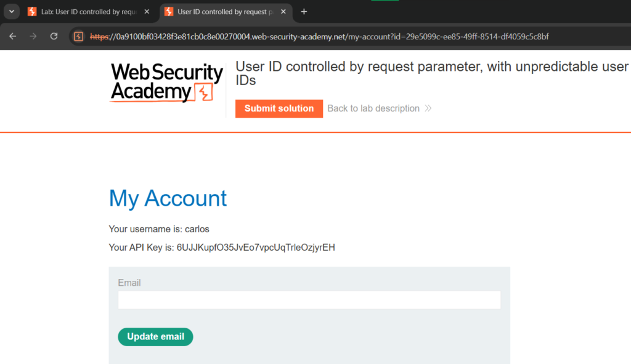The width and height of the screenshot is (631, 364).
Task: Open the tab search dropdown chevron
Action: pos(11,12)
